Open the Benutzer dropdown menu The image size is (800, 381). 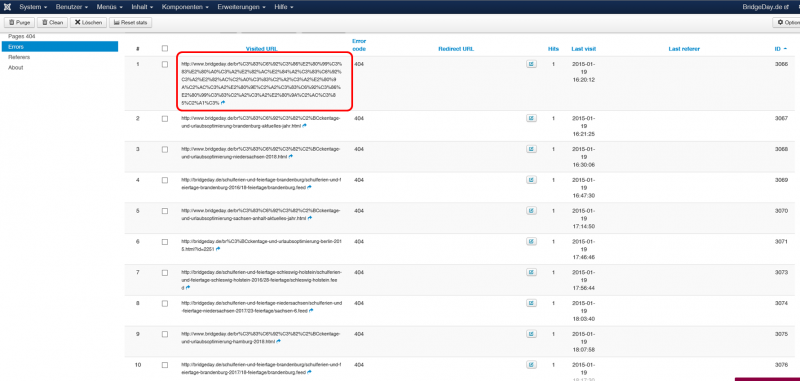pos(71,7)
